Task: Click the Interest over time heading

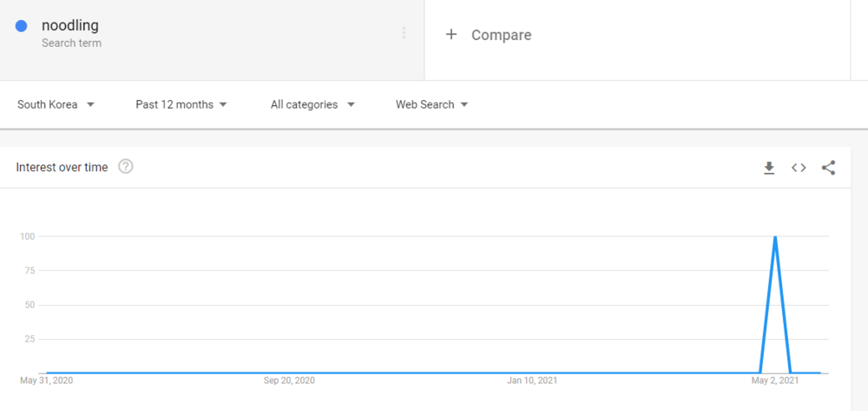Action: click(62, 167)
